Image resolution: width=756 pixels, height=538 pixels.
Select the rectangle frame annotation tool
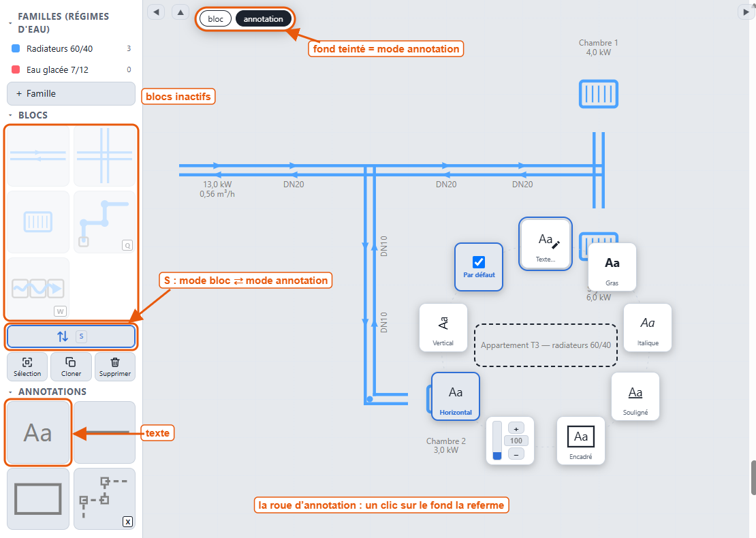pos(38,499)
